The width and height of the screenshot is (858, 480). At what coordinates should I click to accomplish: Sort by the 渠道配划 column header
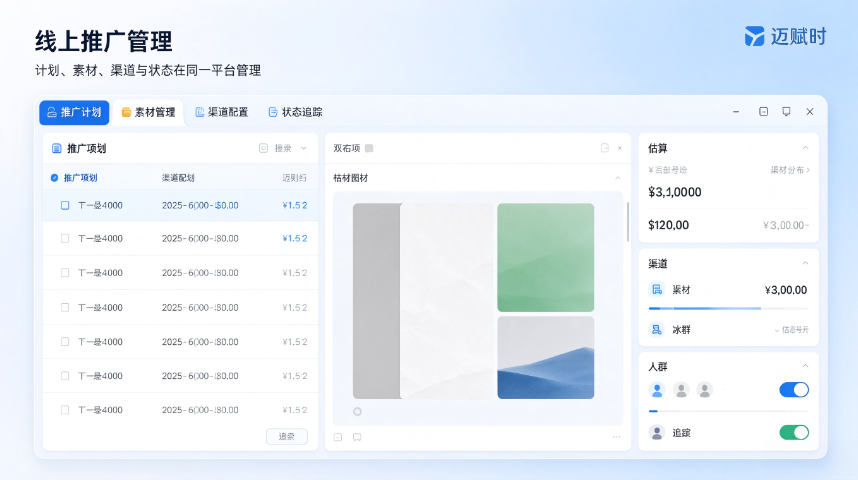(x=178, y=178)
